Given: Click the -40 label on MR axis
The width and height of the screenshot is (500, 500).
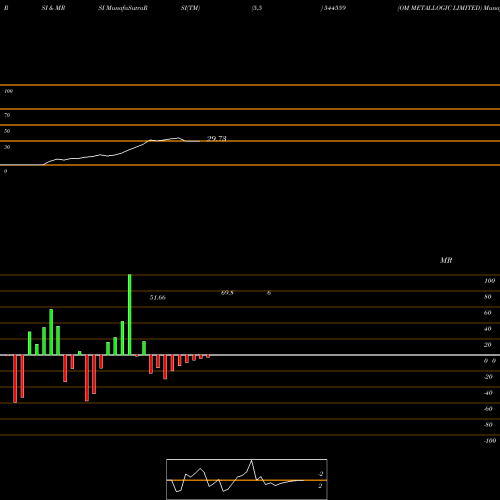Looking at the screenshot, I should coord(488,393).
